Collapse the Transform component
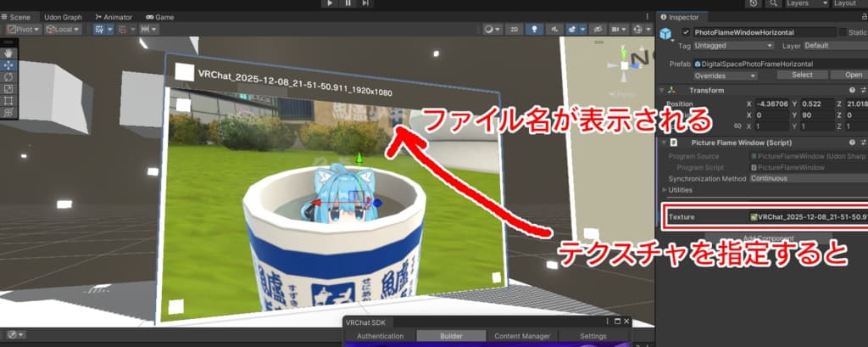The height and width of the screenshot is (347, 868). pos(661,90)
